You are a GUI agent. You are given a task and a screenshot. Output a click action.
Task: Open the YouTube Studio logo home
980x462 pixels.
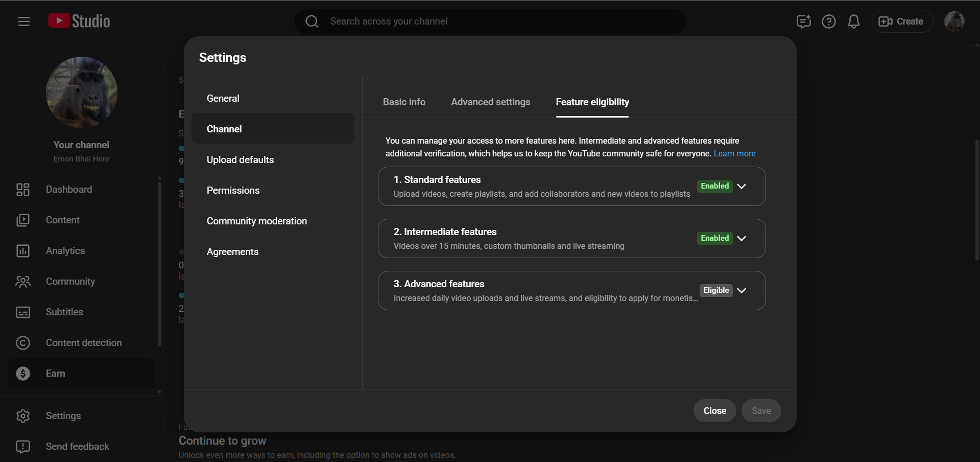tap(79, 21)
